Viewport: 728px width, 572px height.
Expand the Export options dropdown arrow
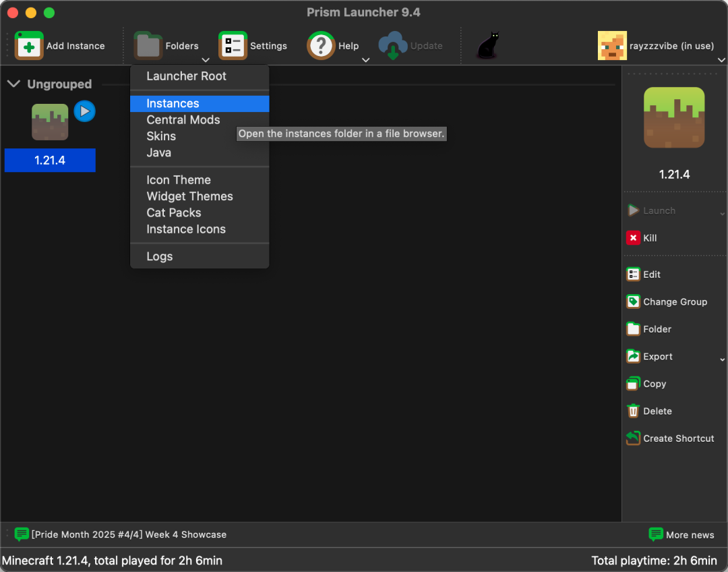(722, 360)
